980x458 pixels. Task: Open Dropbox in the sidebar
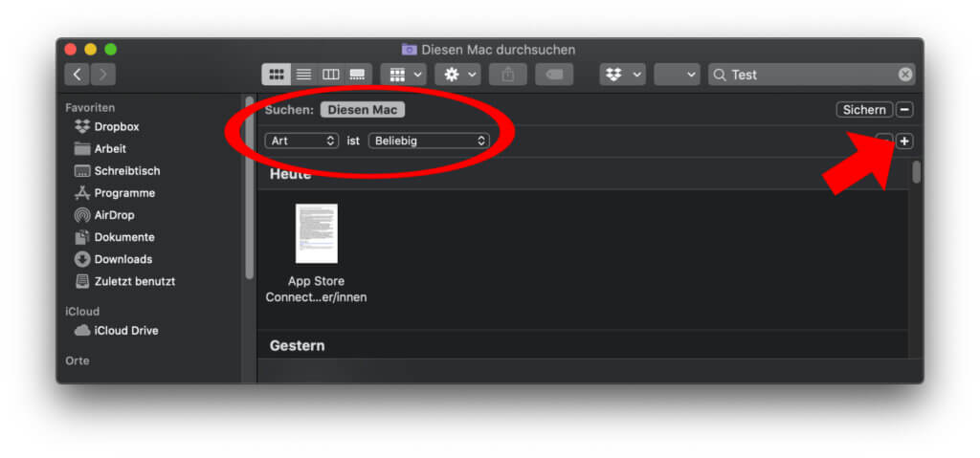[x=116, y=127]
